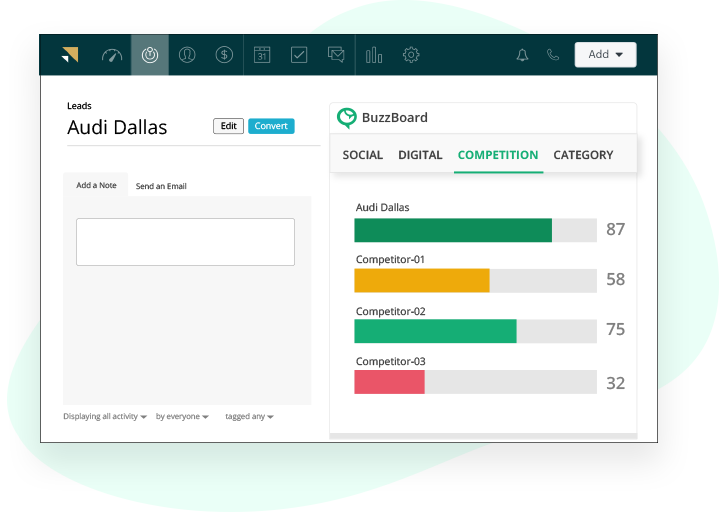Click the phone call icon
719x512 pixels.
(x=553, y=55)
